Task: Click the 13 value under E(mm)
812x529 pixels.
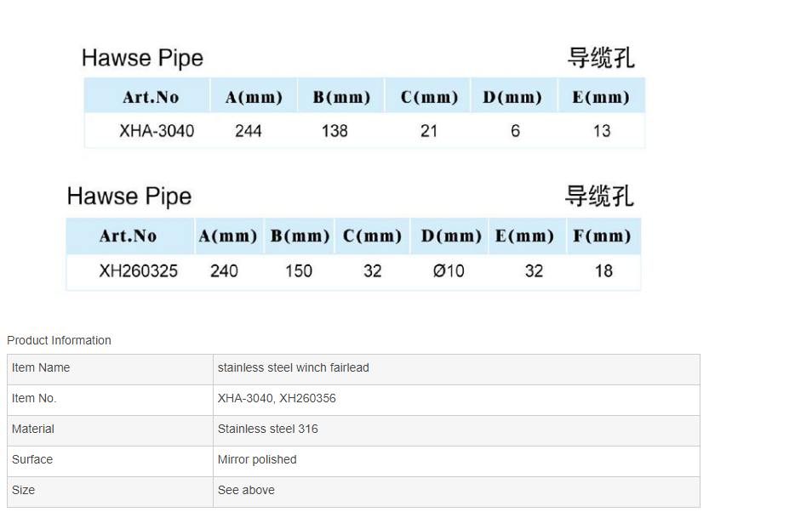Action: (x=602, y=131)
